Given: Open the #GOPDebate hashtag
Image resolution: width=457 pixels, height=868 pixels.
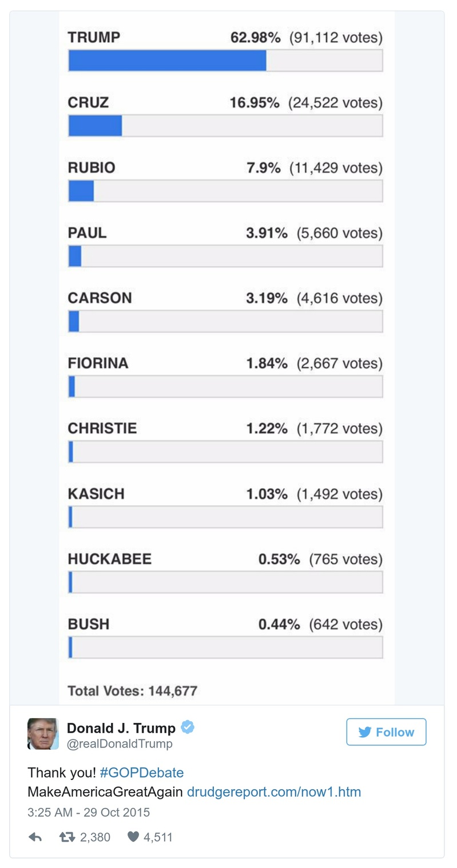Looking at the screenshot, I should [x=142, y=773].
